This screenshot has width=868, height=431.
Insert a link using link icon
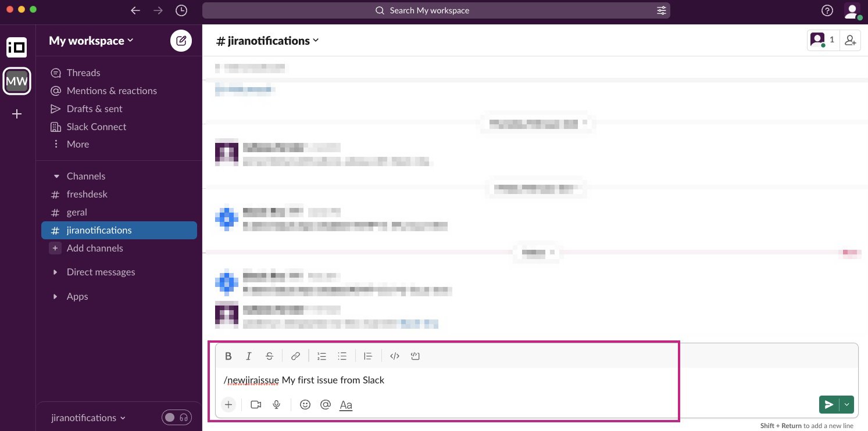[x=295, y=356]
